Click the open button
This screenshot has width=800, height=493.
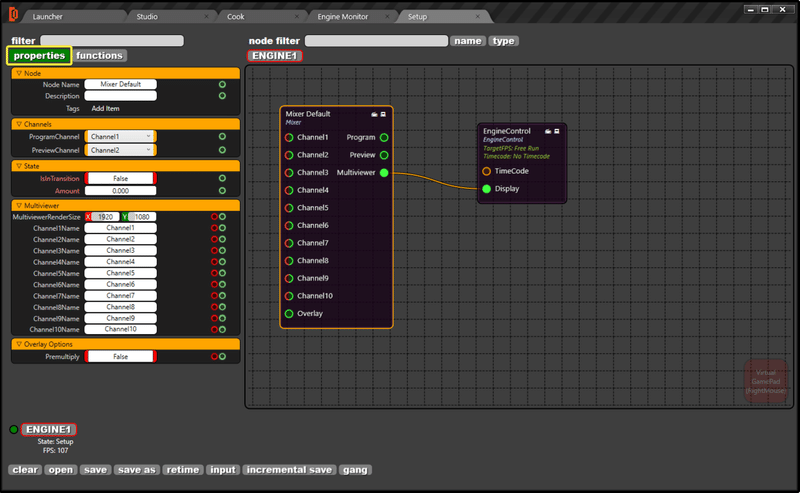click(61, 470)
